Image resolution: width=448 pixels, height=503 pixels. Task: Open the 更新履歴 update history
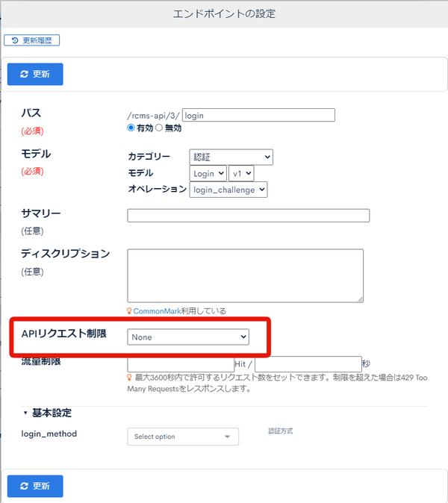32,40
